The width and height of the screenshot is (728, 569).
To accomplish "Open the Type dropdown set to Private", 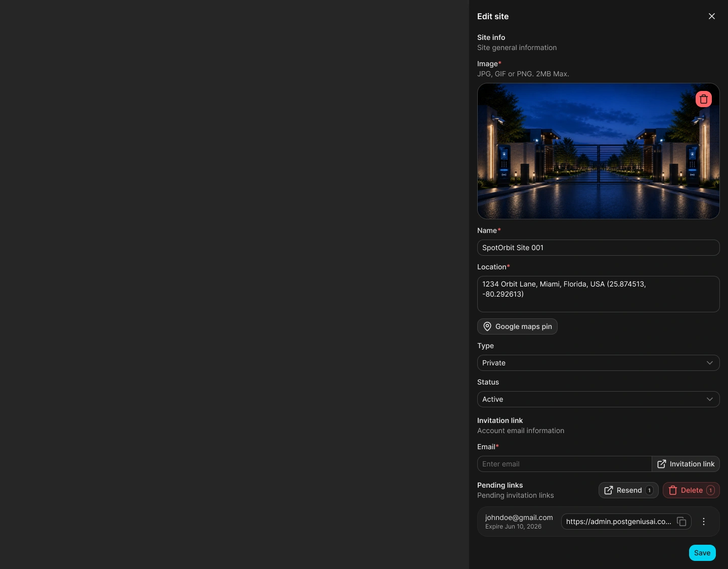I will [x=598, y=363].
